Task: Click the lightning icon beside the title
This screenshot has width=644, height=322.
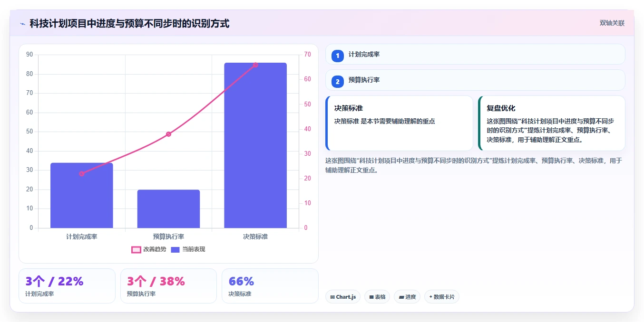Action: tap(22, 24)
